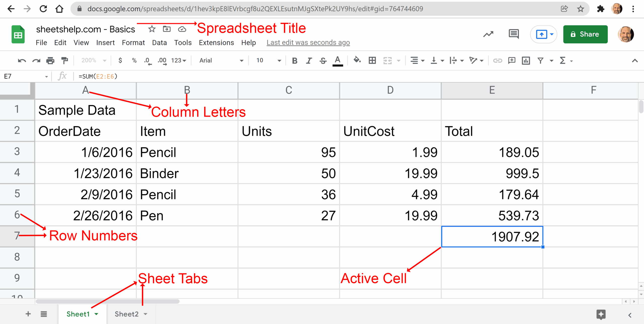Click the Explore button icon
The image size is (644, 324).
click(x=601, y=314)
